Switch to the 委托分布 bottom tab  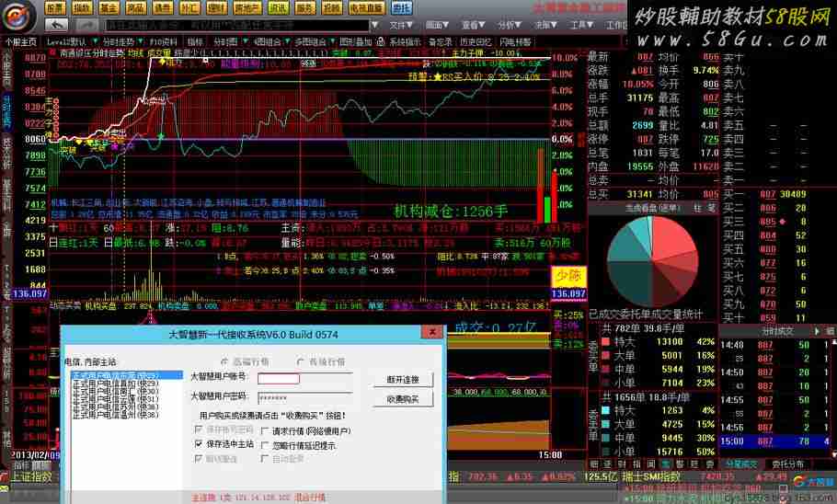pyautogui.click(x=787, y=464)
